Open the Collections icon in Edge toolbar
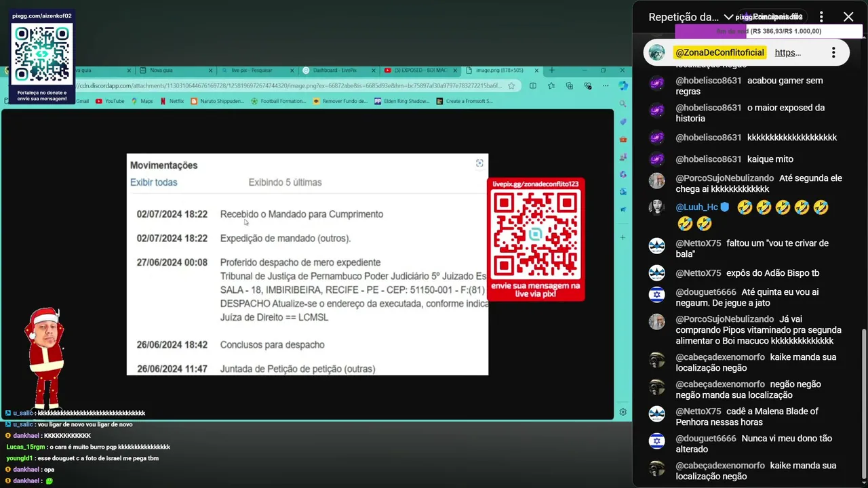 pyautogui.click(x=570, y=85)
